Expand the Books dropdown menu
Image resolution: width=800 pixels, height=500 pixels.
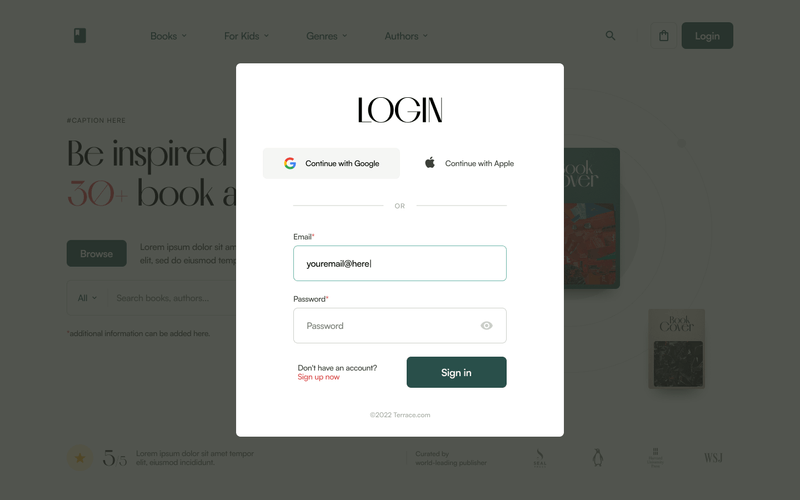pyautogui.click(x=168, y=36)
